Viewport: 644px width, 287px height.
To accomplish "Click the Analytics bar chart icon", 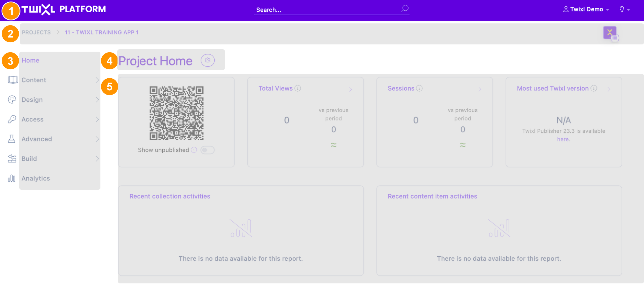I will pyautogui.click(x=11, y=178).
